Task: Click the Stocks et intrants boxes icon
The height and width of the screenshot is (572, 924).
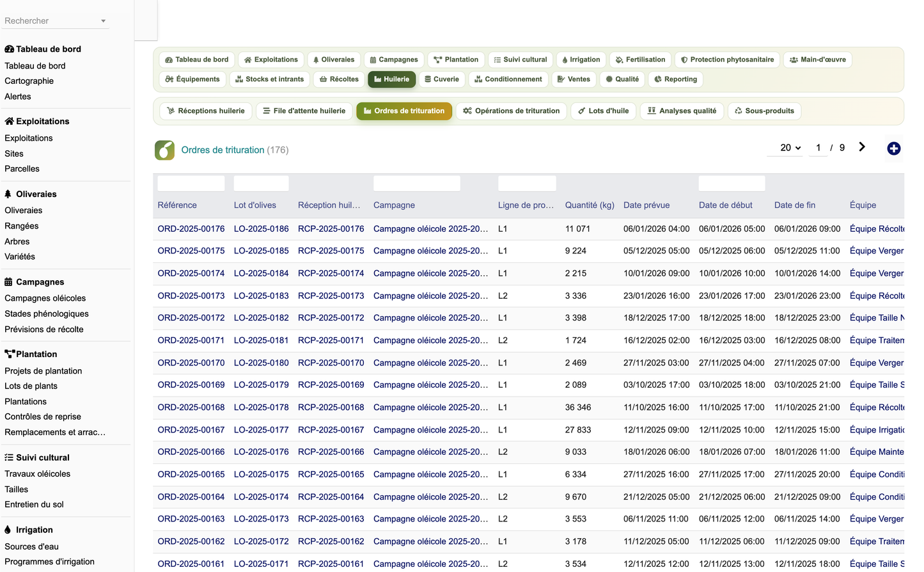Action: (239, 79)
